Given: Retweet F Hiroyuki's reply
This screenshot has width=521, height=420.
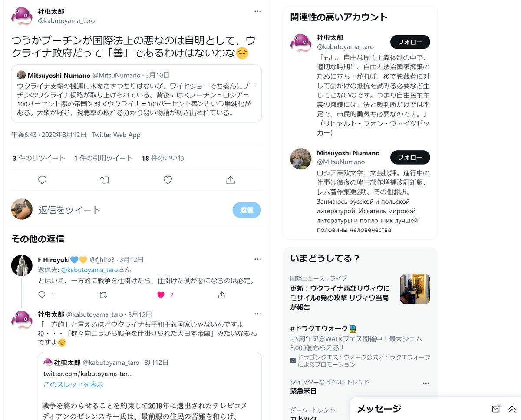Looking at the screenshot, I should pyautogui.click(x=103, y=295).
